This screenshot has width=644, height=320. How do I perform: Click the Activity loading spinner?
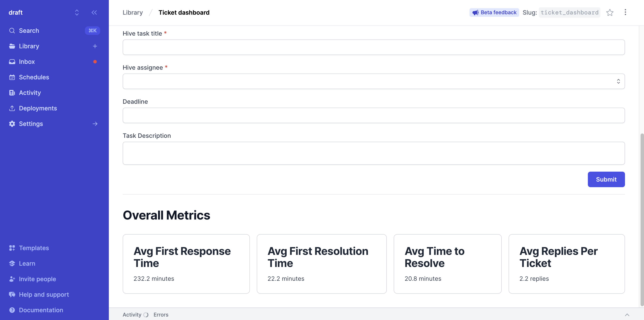146,315
